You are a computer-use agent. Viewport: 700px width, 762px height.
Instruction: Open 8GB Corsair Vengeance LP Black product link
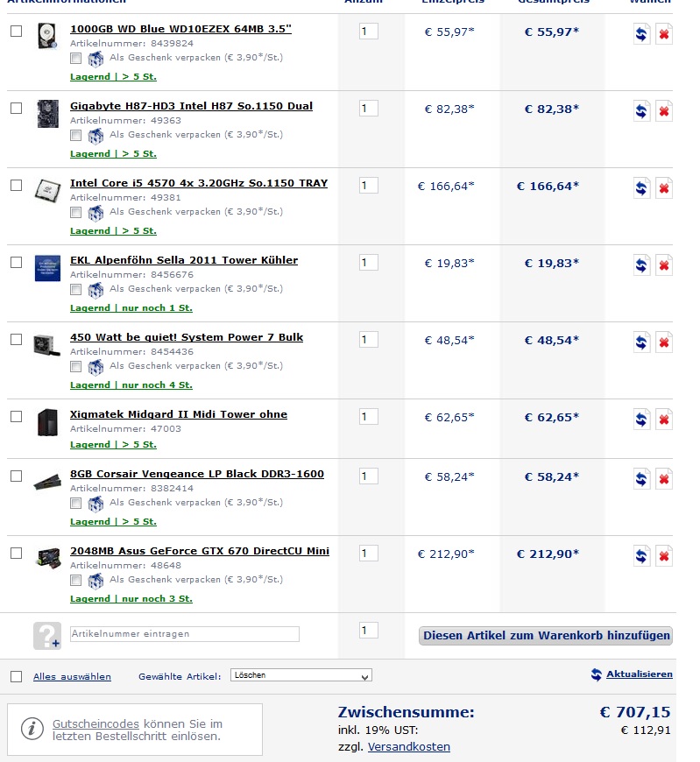197,474
